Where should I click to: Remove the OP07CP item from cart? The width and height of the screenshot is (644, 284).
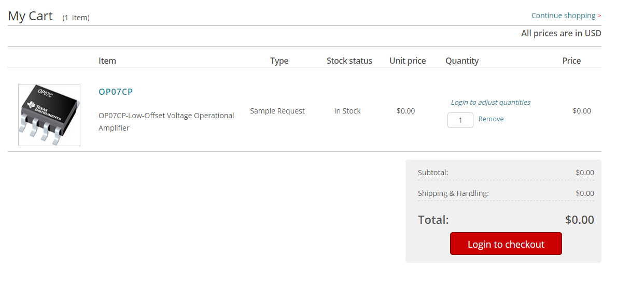tap(491, 119)
